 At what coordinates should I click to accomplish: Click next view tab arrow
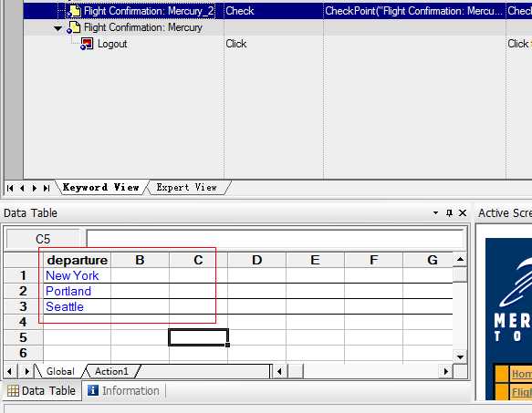point(35,188)
